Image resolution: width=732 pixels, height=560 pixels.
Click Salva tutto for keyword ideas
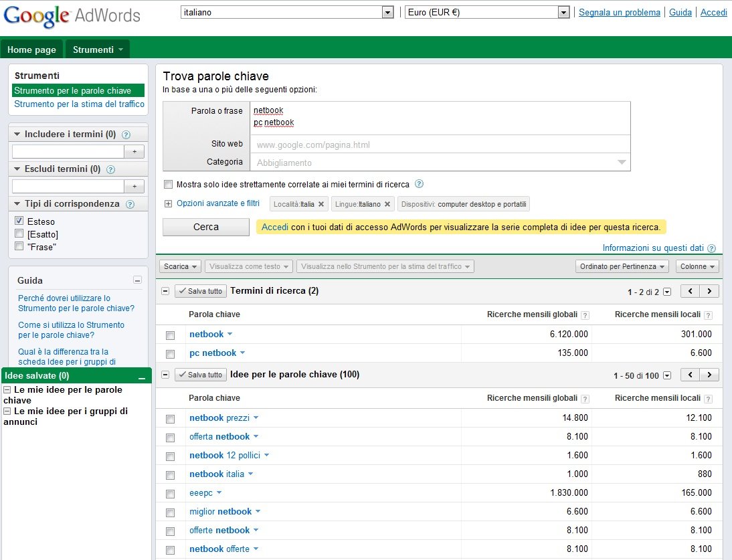tap(201, 375)
